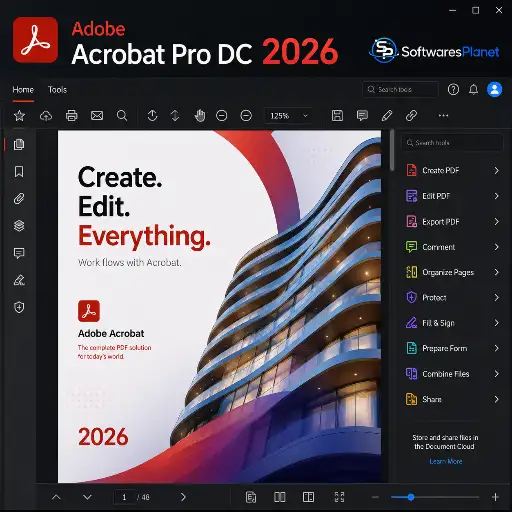Open the bookmarks panel in left sidebar
The width and height of the screenshot is (512, 512).
tap(19, 172)
